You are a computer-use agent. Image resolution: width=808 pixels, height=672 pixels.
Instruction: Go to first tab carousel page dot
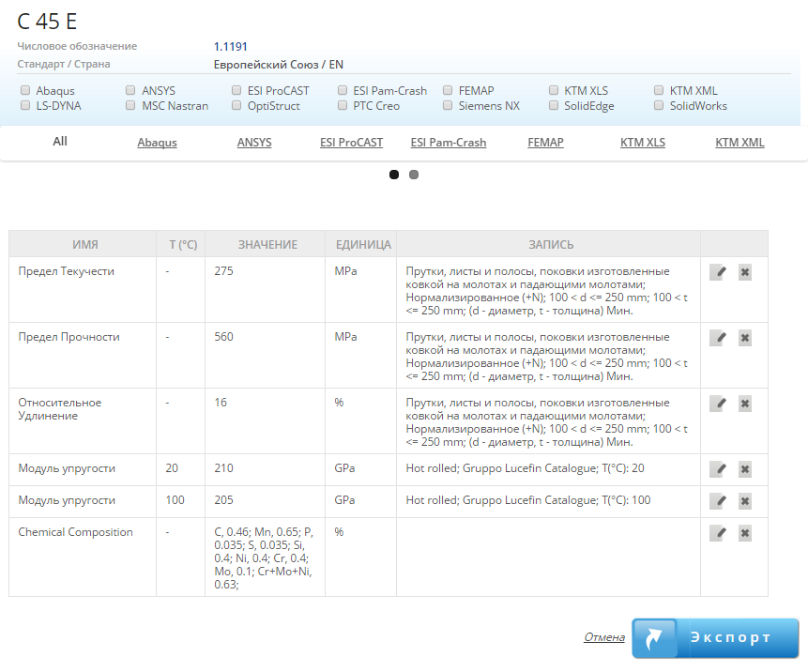pyautogui.click(x=394, y=175)
